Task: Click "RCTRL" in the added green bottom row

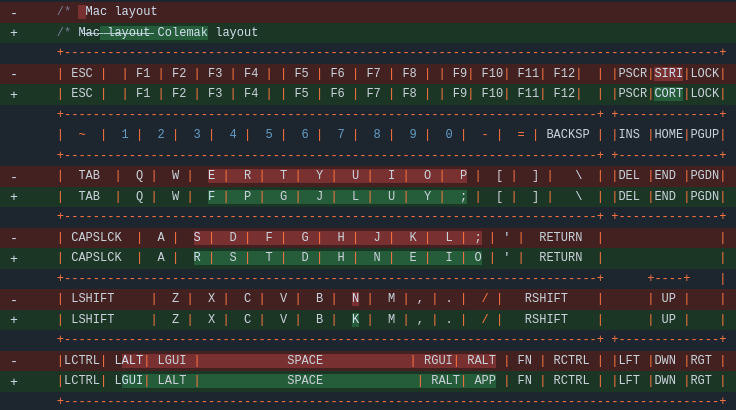Action: [571, 380]
